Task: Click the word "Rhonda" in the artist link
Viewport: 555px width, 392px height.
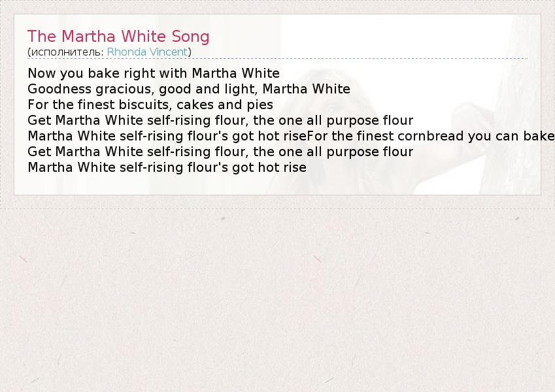Action: click(x=124, y=52)
